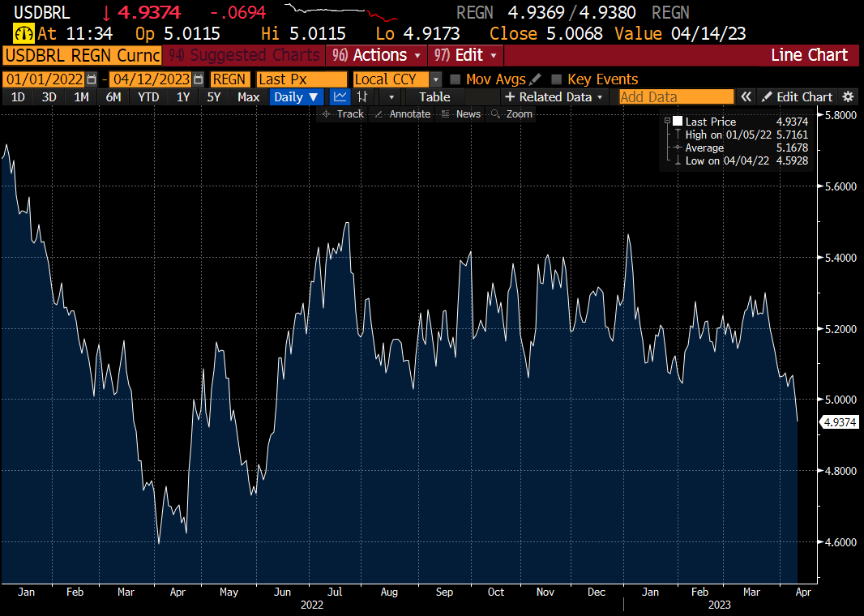Select the Max range tab
Screen dimensions: 864x616
249,97
